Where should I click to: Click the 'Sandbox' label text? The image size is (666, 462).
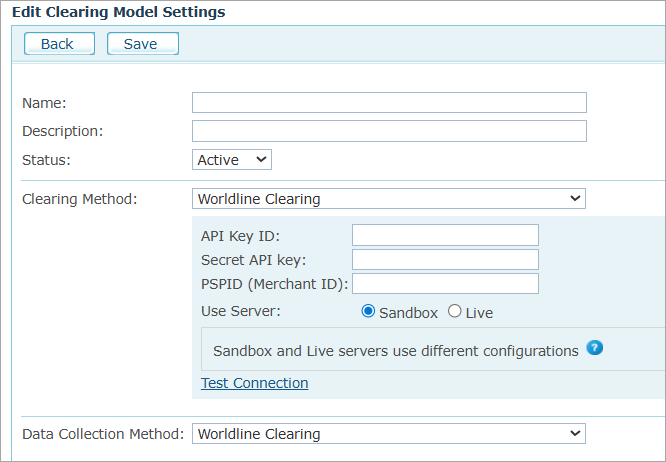click(x=410, y=313)
